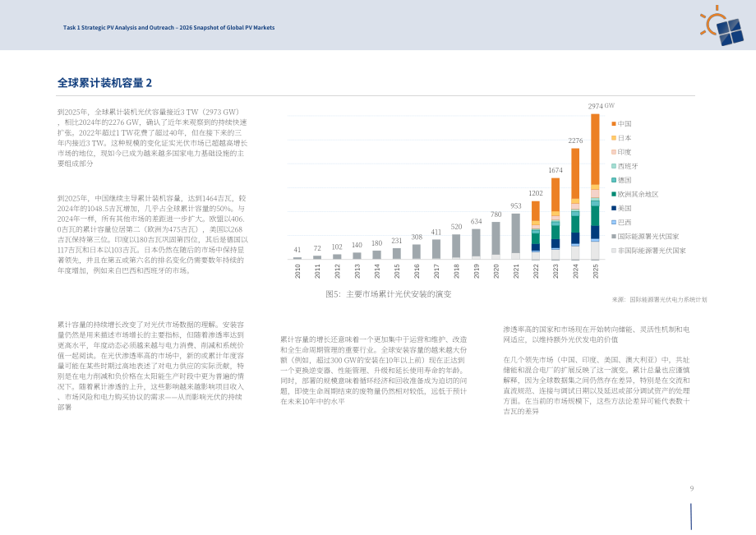756x535 pixels.
Task: Click the '953' bar value label
Action: [516, 205]
